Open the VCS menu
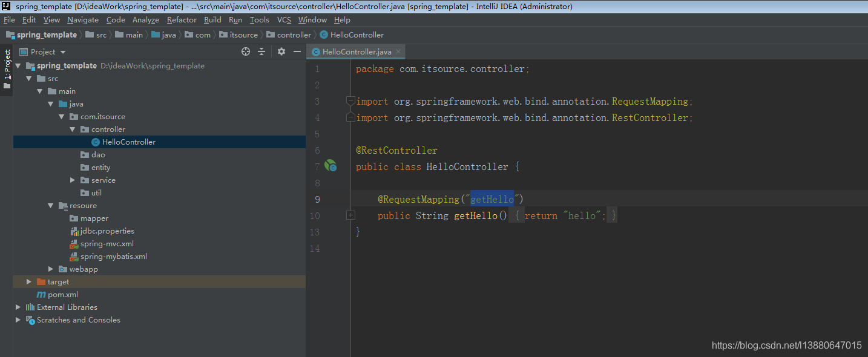The width and height of the screenshot is (868, 357). click(284, 20)
